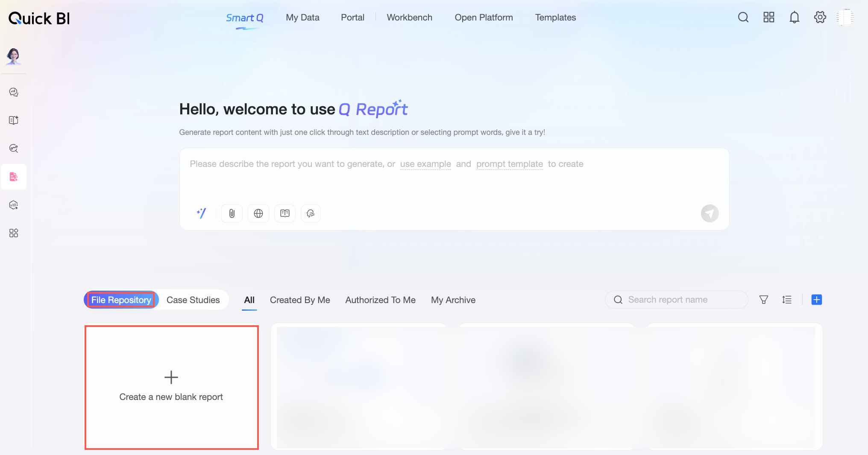Open the user profile avatar at top right
Viewport: 868px width, 455px height.
[845, 17]
